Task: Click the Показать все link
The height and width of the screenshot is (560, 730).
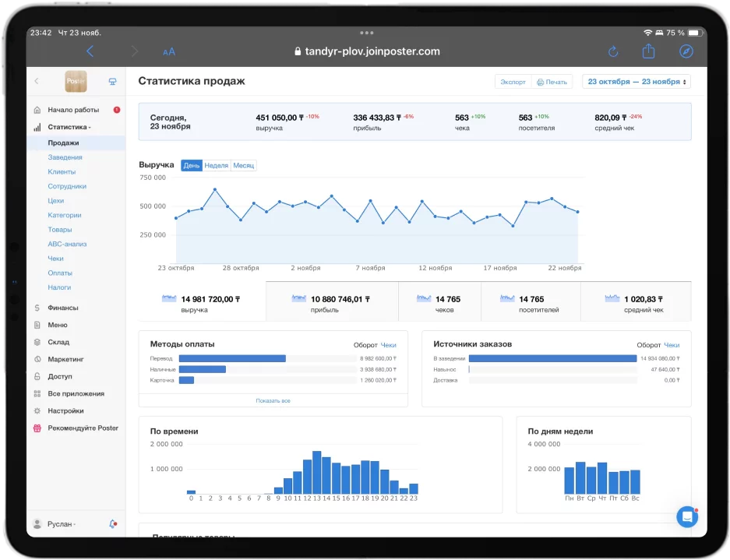Action: (273, 400)
